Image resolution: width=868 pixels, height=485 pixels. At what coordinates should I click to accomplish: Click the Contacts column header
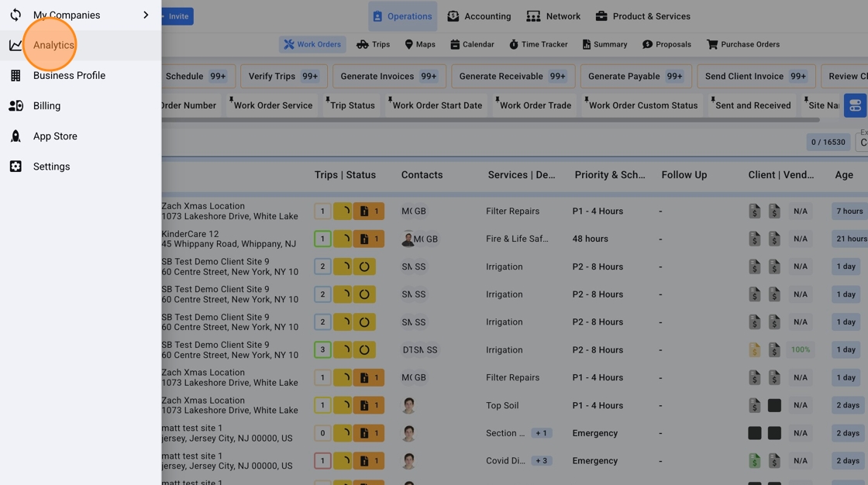422,175
